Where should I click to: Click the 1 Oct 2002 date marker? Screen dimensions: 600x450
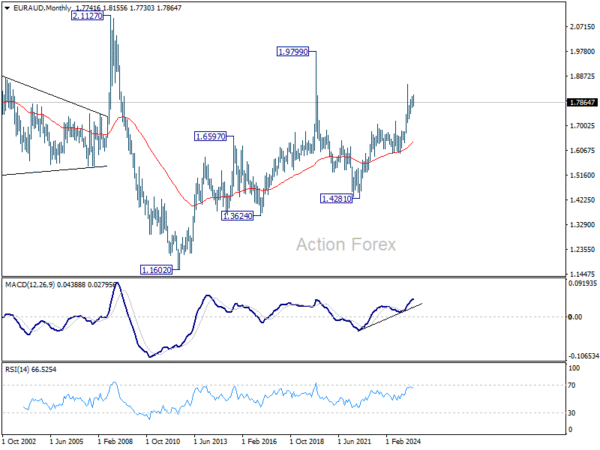tap(19, 442)
